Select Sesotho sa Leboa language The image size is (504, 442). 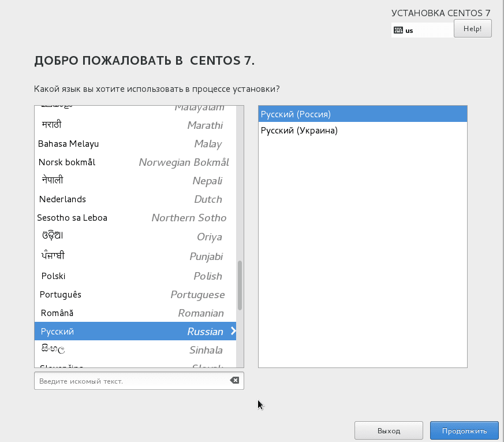tap(135, 218)
